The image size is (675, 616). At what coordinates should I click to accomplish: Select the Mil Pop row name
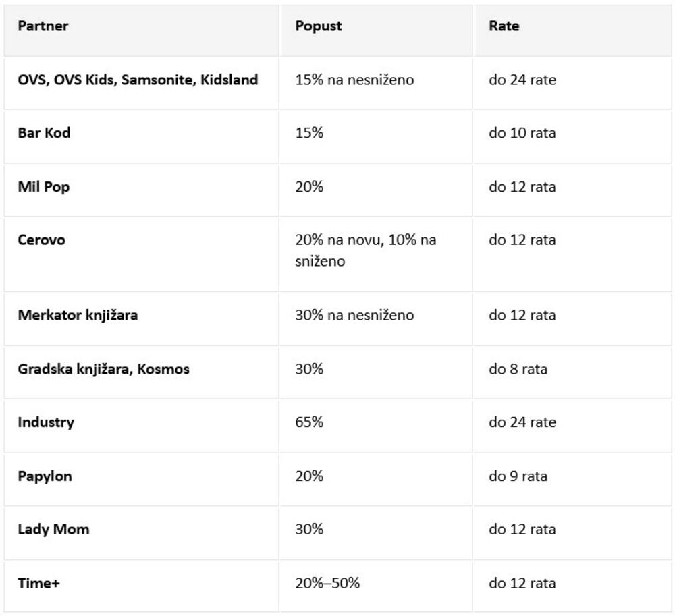[x=44, y=187]
